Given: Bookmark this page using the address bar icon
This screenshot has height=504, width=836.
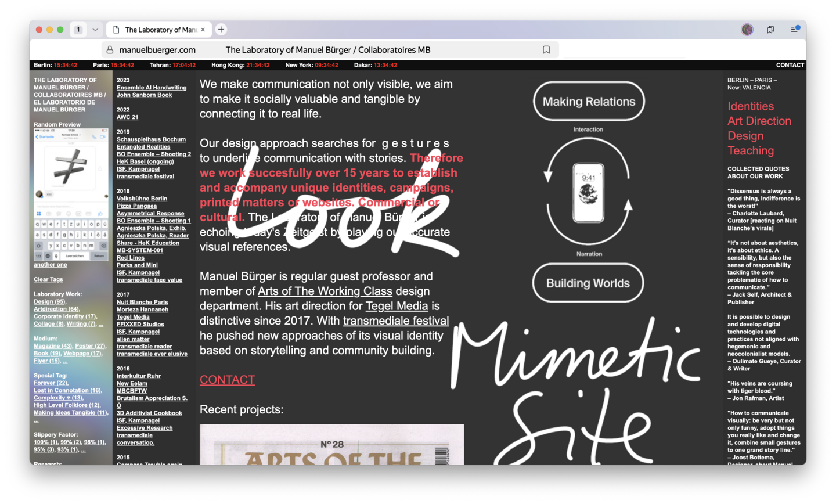Looking at the screenshot, I should [x=546, y=50].
